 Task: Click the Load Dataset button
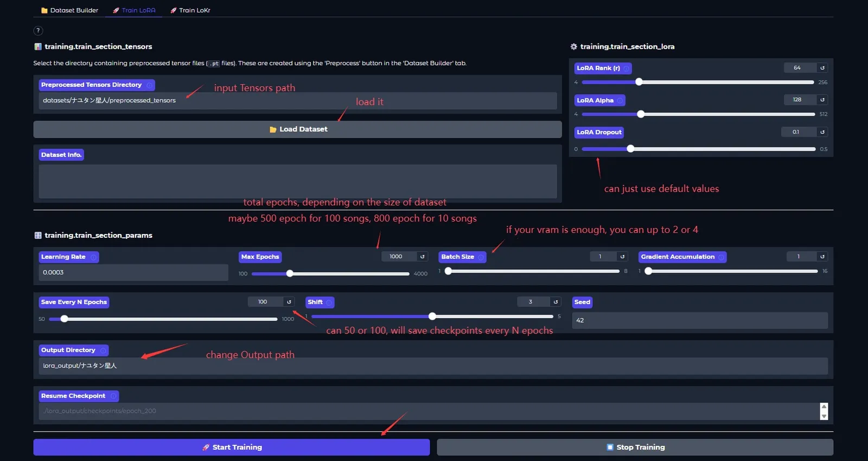(x=297, y=129)
